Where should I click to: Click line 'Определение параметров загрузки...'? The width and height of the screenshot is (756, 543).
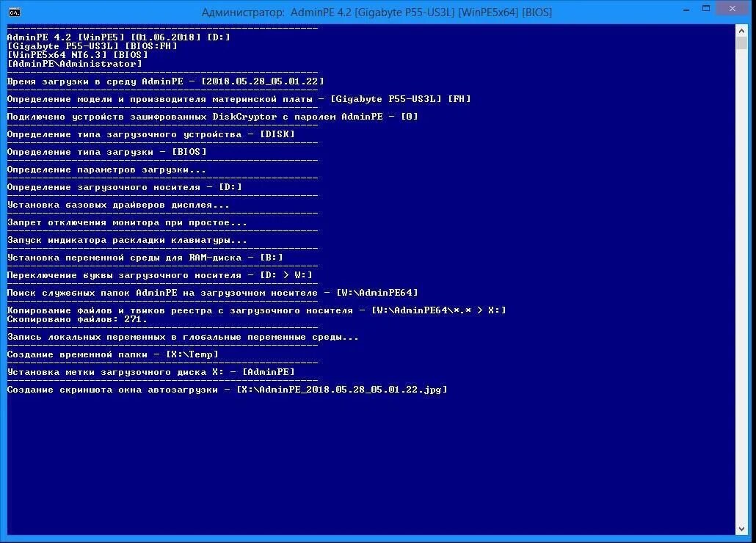106,170
